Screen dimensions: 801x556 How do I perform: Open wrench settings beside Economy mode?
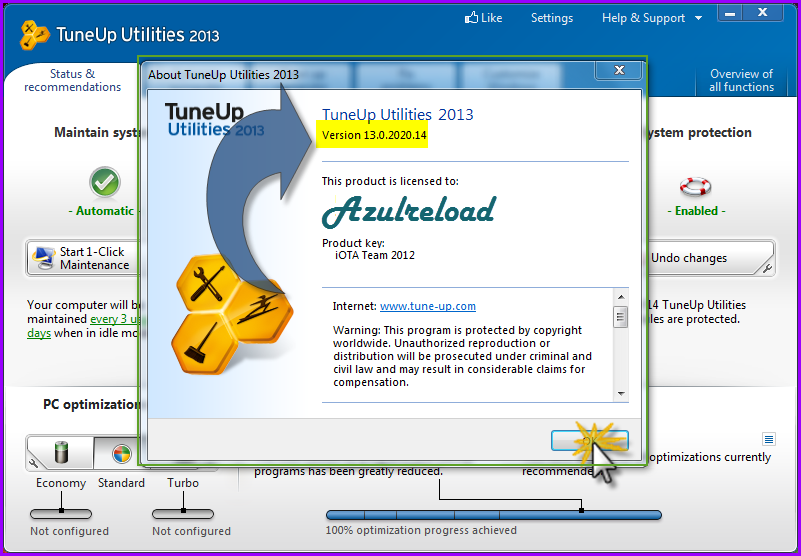click(x=34, y=463)
